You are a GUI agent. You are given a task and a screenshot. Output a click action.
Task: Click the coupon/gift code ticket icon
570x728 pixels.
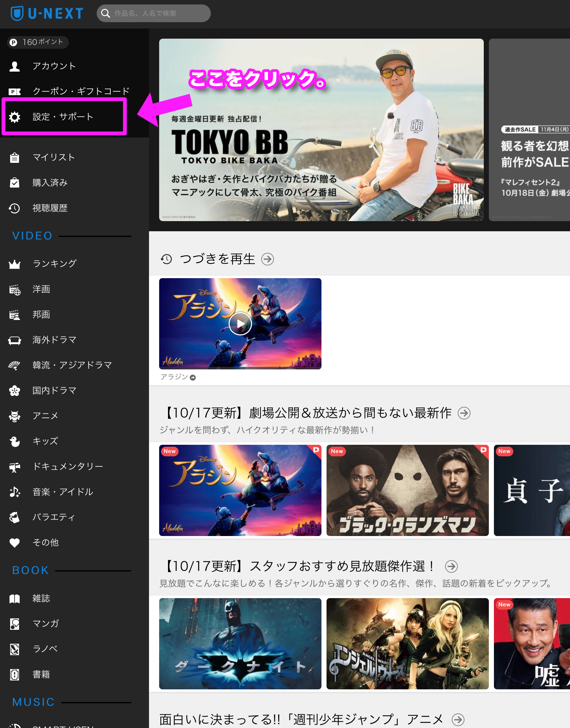[x=14, y=91]
